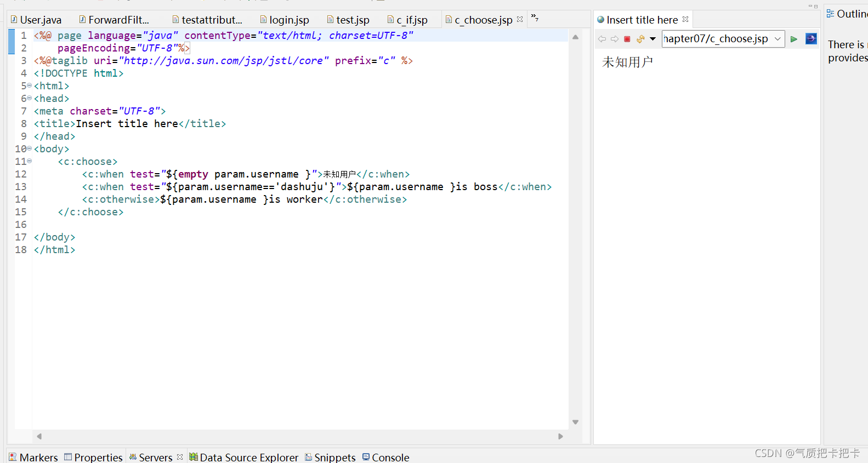Switch to the User.java editor tab
Screen dimensions: 868x463
coord(36,20)
